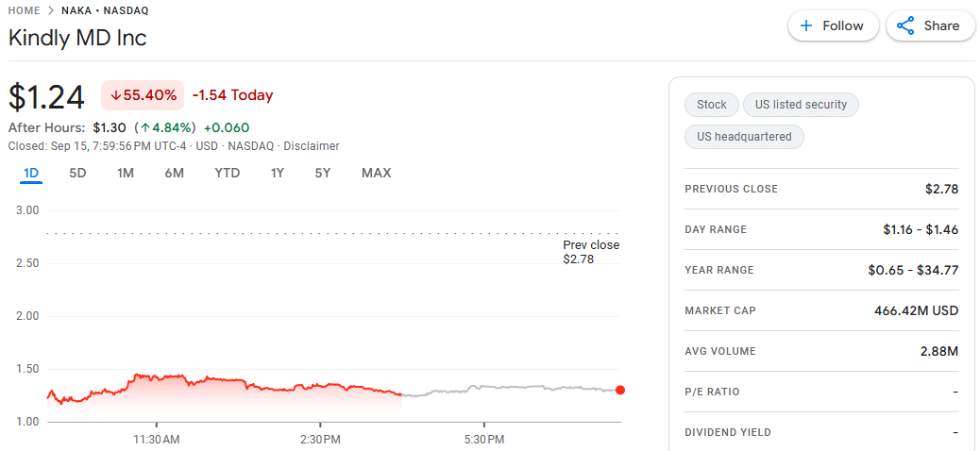Select the YTD range tab
Image resolution: width=980 pixels, height=451 pixels.
pyautogui.click(x=227, y=173)
